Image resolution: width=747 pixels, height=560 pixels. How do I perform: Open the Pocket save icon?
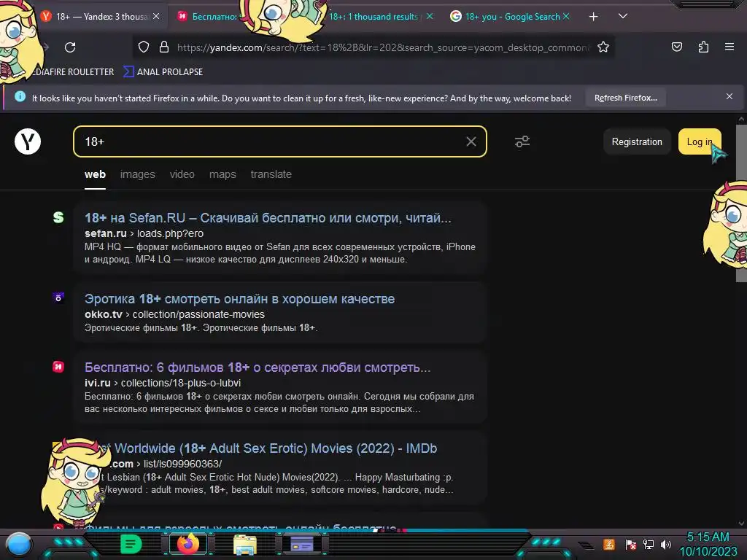click(x=676, y=47)
